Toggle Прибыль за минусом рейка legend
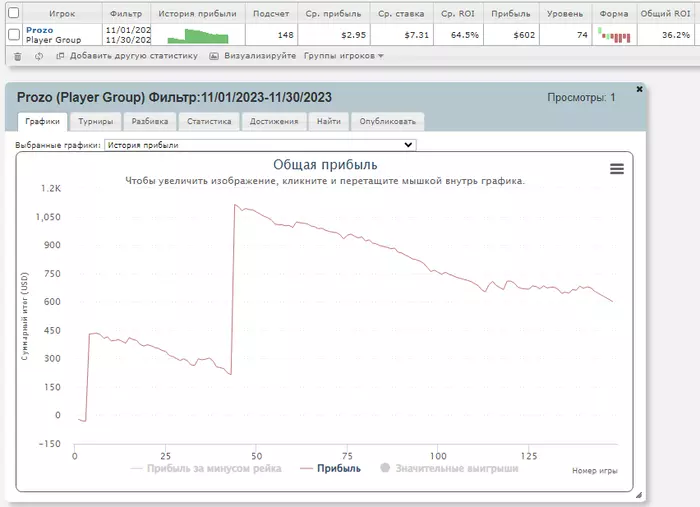 click(206, 468)
